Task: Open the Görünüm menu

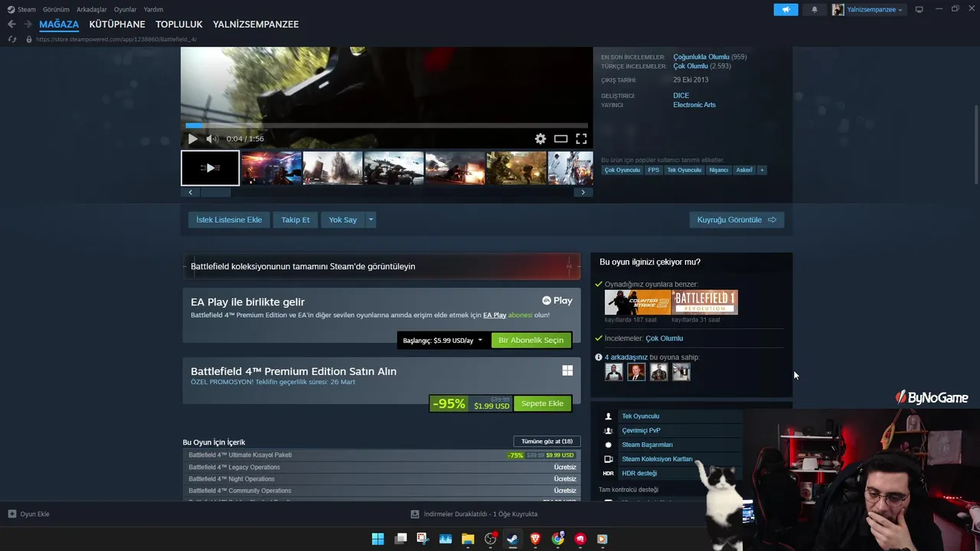Action: coord(56,10)
